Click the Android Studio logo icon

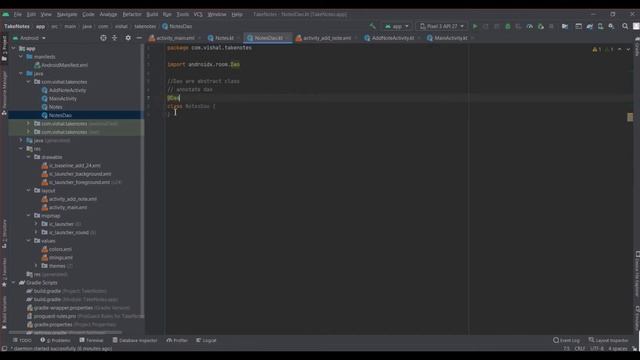[x=6, y=14]
